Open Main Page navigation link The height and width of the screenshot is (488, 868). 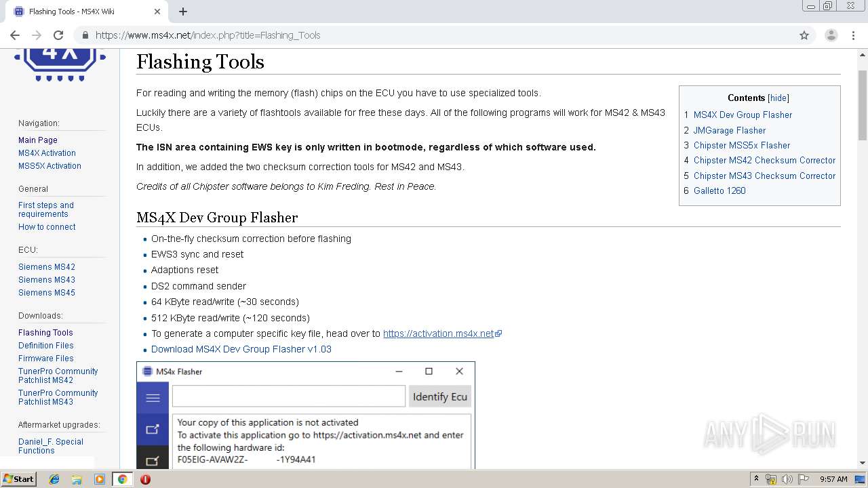(38, 140)
